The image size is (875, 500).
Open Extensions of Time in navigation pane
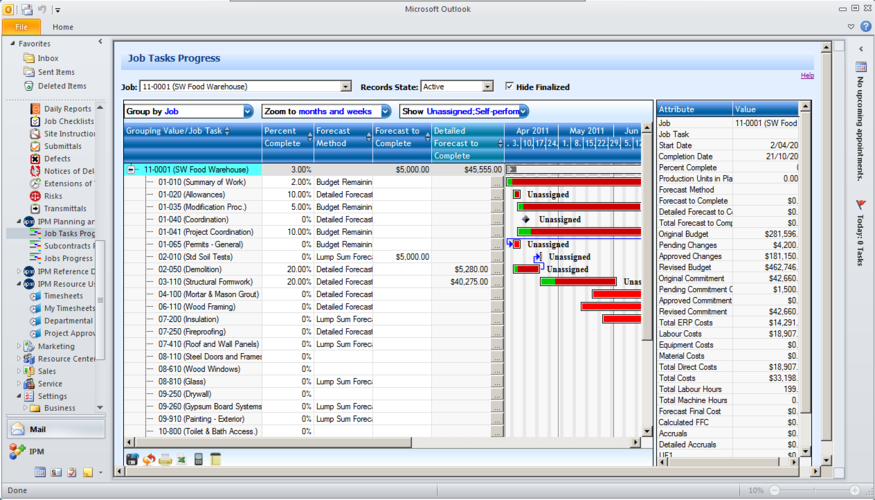[x=69, y=183]
